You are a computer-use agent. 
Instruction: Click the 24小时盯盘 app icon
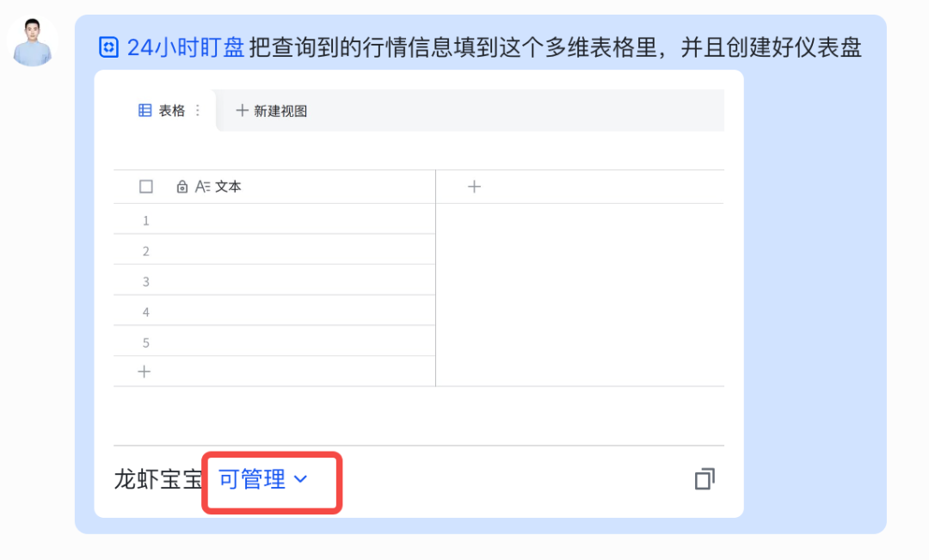(109, 48)
